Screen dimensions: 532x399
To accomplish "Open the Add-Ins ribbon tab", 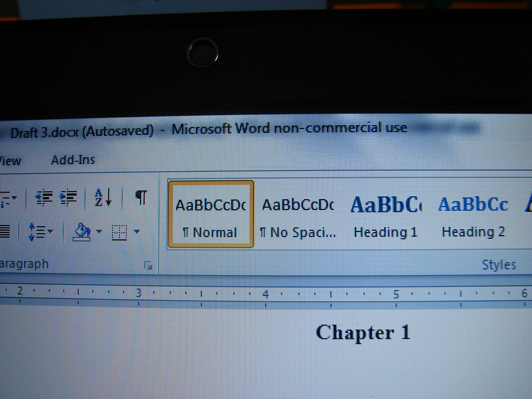I will click(73, 160).
